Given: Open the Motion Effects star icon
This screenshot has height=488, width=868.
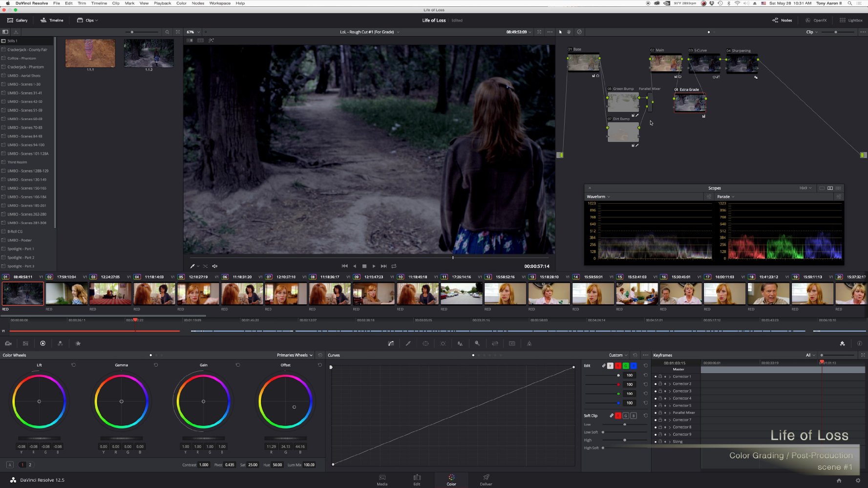Looking at the screenshot, I should point(78,343).
